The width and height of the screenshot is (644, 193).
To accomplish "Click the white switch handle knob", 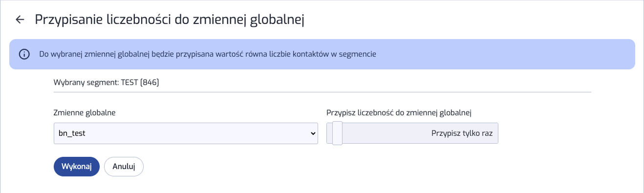I will pos(337,133).
